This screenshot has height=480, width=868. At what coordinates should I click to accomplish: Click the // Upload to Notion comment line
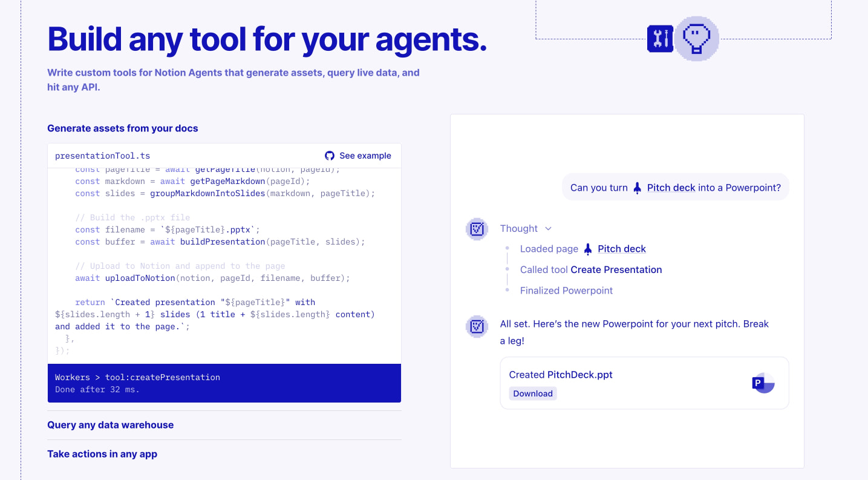(x=180, y=266)
